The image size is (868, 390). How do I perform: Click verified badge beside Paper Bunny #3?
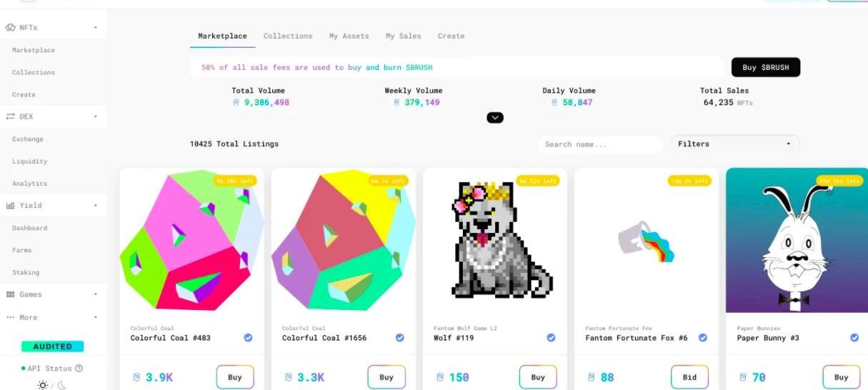point(854,338)
